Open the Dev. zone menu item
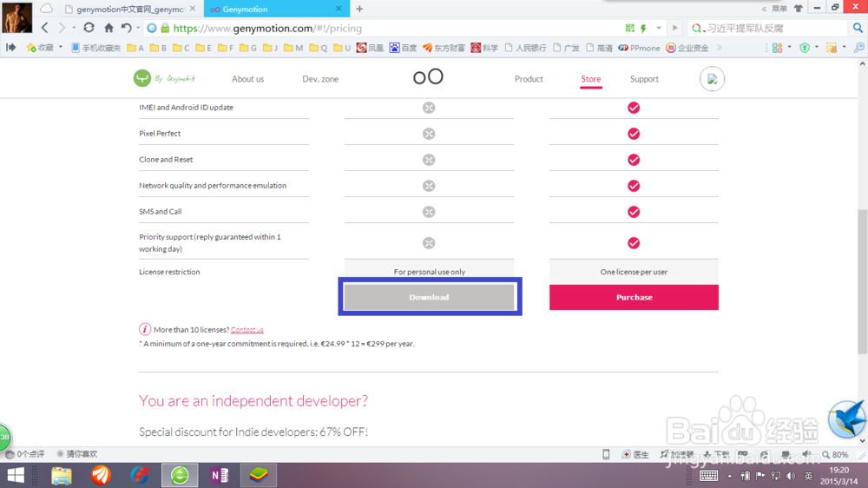868x488 pixels. pyautogui.click(x=320, y=79)
